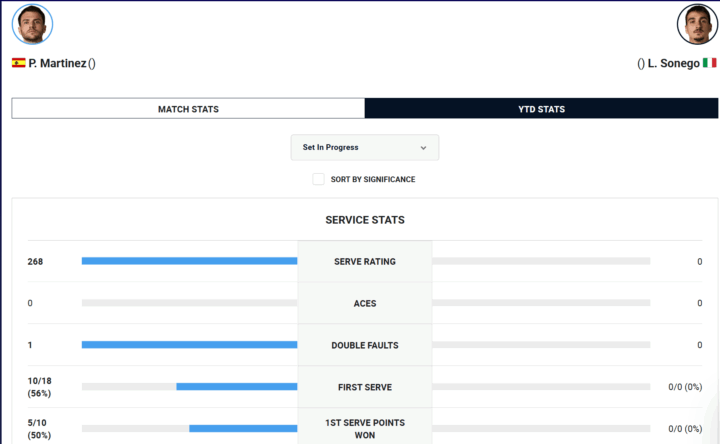Click the L. Sonego player name

[673, 63]
